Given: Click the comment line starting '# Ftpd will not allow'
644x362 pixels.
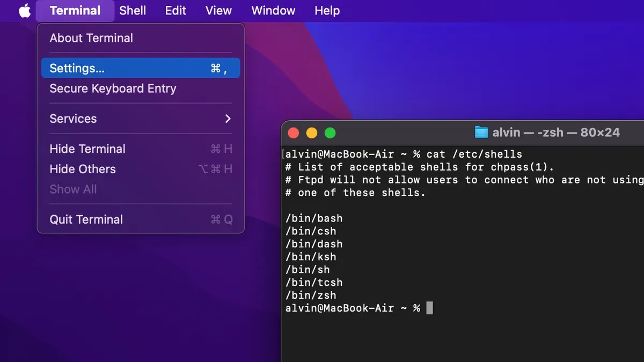Looking at the screenshot, I should [x=464, y=180].
